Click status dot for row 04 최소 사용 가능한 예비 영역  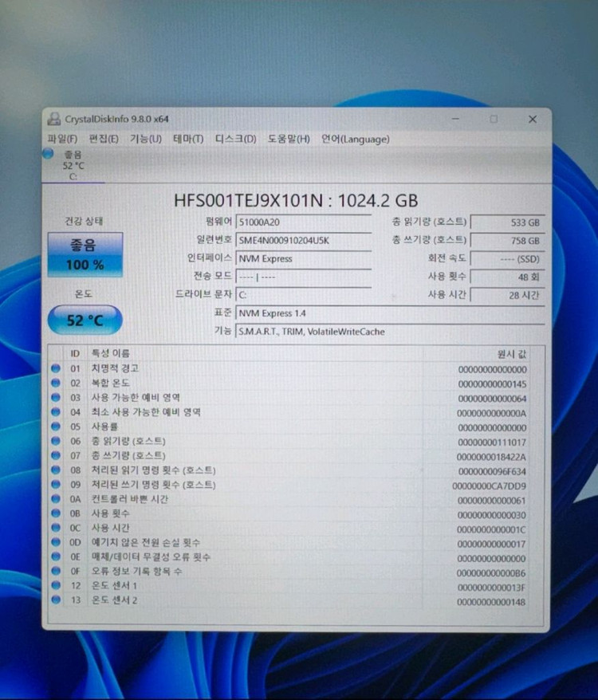coord(55,412)
